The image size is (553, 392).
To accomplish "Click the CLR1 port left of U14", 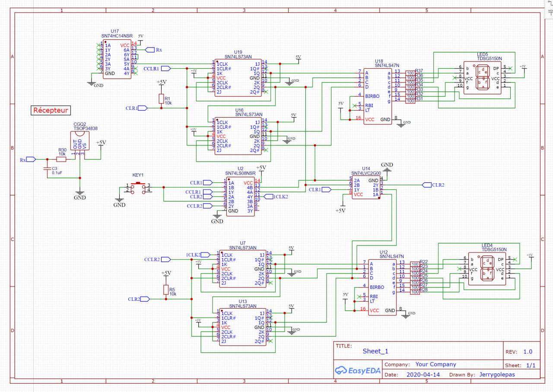I will pos(320,189).
